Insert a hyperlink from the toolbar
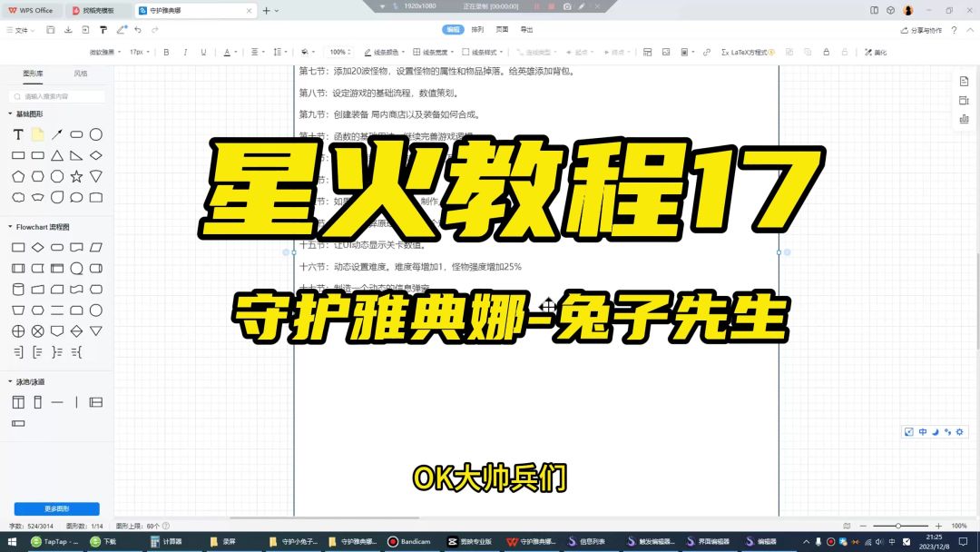 coord(707,53)
